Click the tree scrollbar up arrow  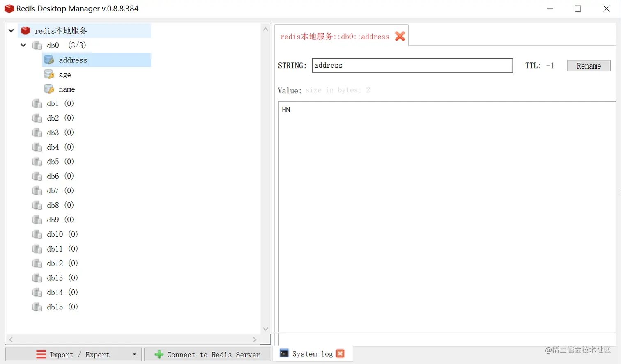coord(265,29)
